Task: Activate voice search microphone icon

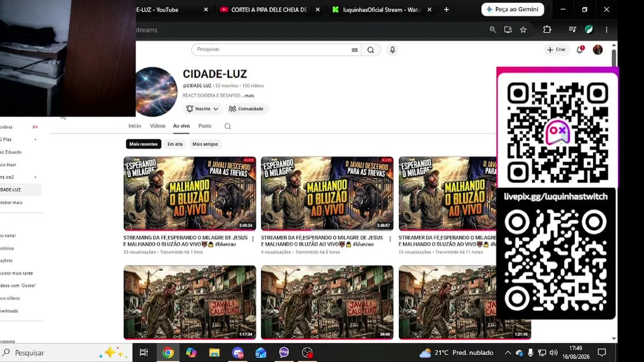Action: click(x=392, y=50)
